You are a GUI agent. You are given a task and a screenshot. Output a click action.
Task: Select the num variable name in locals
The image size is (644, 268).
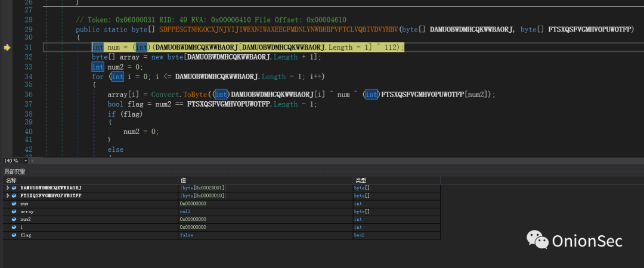pyautogui.click(x=24, y=204)
